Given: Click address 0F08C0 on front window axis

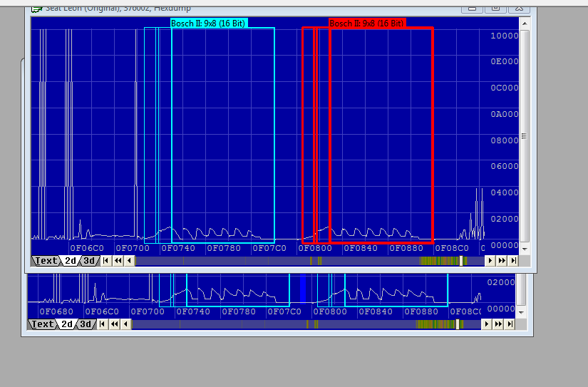Looking at the screenshot, I should pos(452,248).
